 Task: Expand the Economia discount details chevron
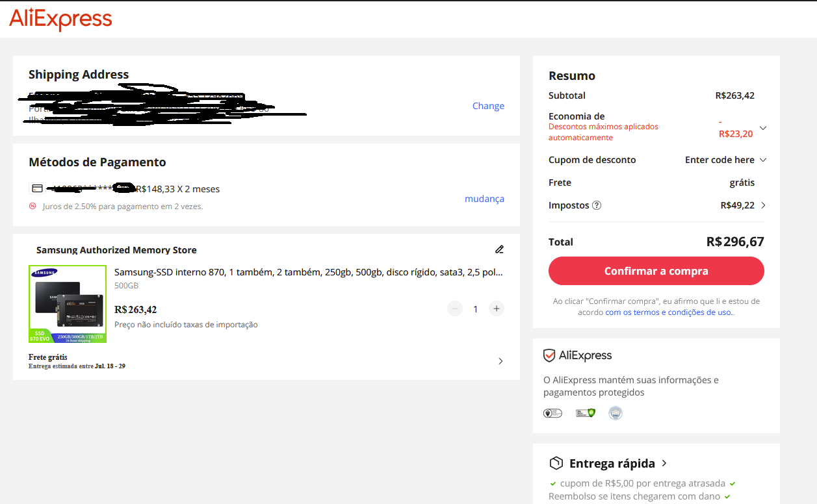763,128
